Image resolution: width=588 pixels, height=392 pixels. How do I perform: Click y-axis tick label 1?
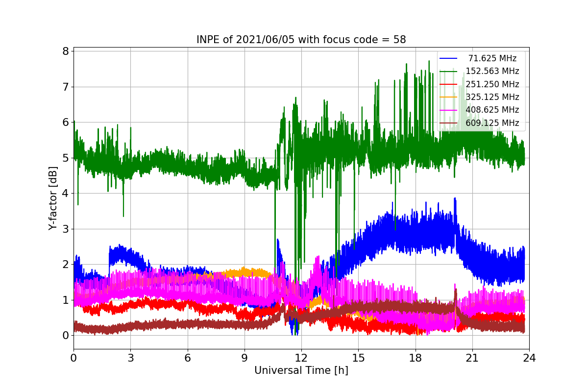tap(65, 300)
